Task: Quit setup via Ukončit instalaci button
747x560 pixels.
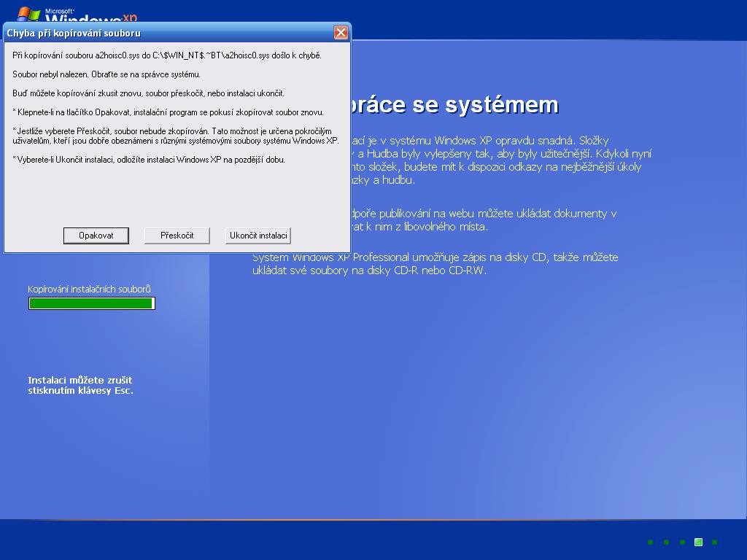Action: click(x=258, y=236)
